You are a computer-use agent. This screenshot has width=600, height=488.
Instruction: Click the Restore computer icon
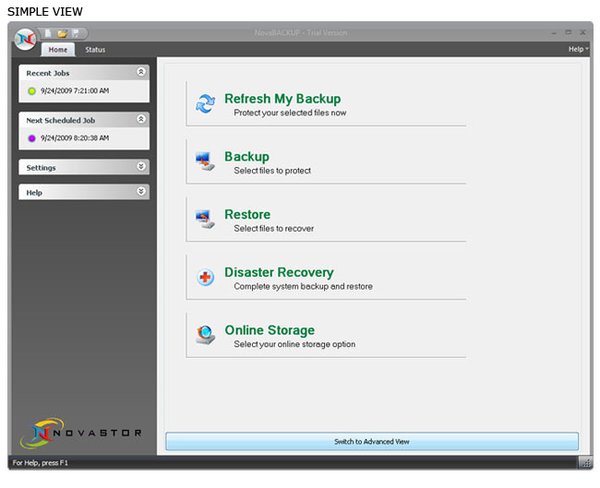tap(205, 219)
